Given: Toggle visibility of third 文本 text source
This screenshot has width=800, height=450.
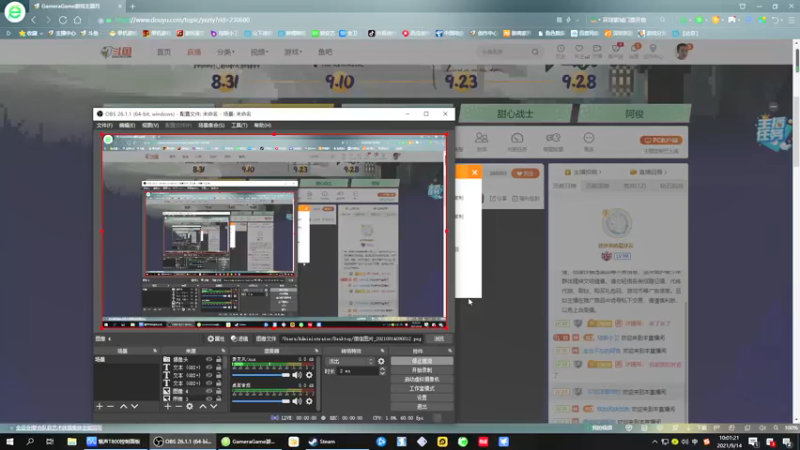Looking at the screenshot, I should point(209,383).
